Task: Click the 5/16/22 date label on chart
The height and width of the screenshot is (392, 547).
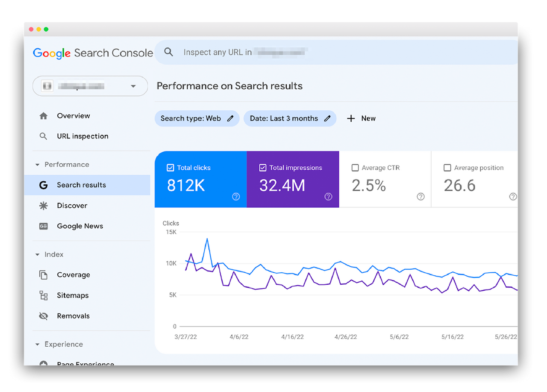Action: click(453, 337)
